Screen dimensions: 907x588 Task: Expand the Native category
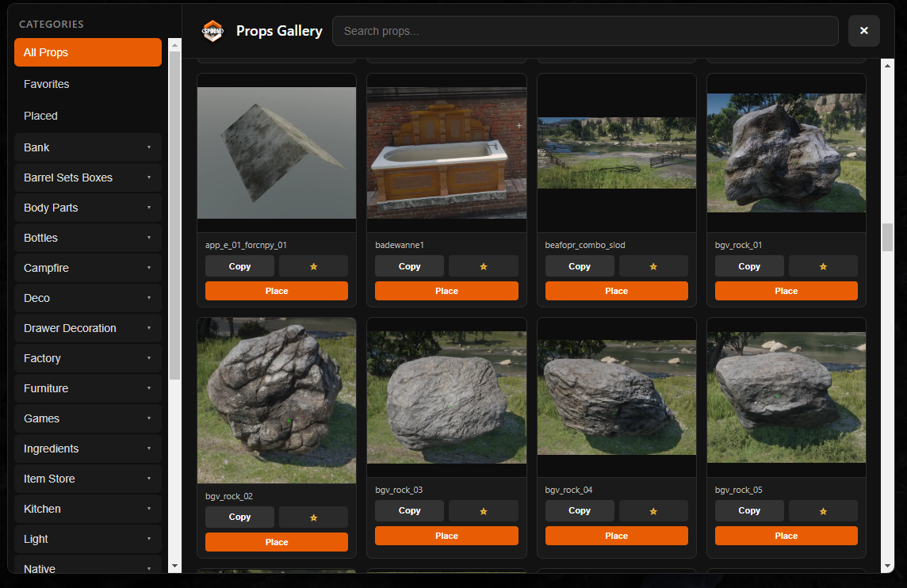tap(88, 565)
